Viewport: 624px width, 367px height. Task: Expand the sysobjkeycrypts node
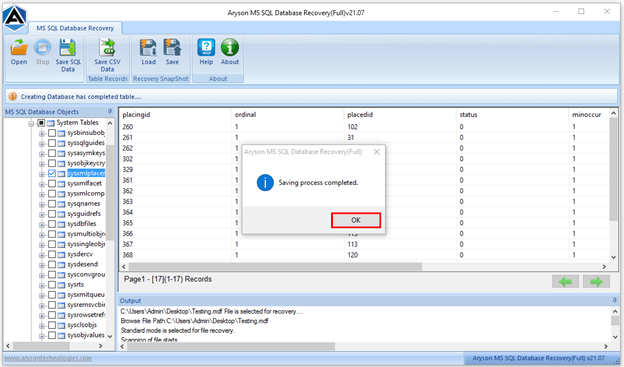pyautogui.click(x=42, y=164)
